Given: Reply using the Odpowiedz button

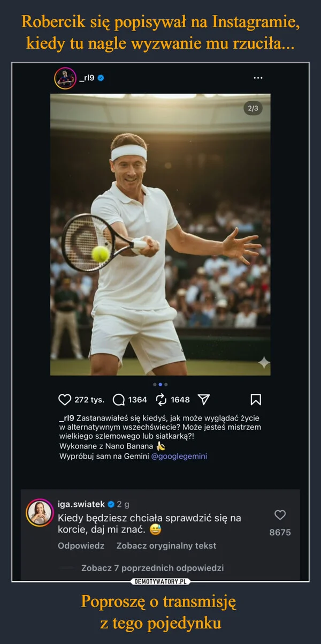Looking at the screenshot, I should pyautogui.click(x=81, y=545).
